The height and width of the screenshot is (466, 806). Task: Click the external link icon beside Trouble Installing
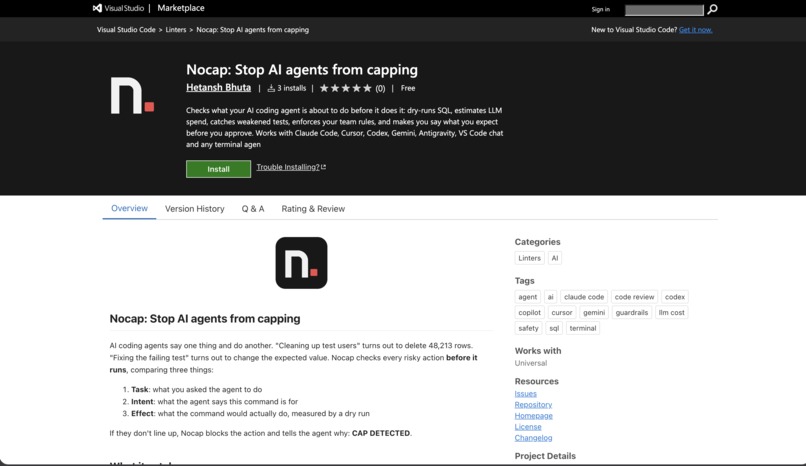323,167
